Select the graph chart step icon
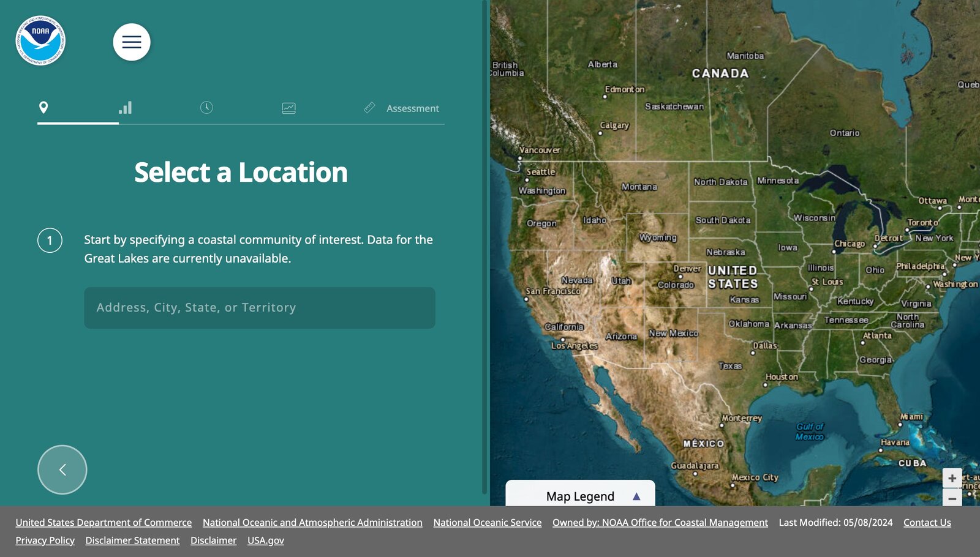The height and width of the screenshot is (557, 980). [x=288, y=108]
